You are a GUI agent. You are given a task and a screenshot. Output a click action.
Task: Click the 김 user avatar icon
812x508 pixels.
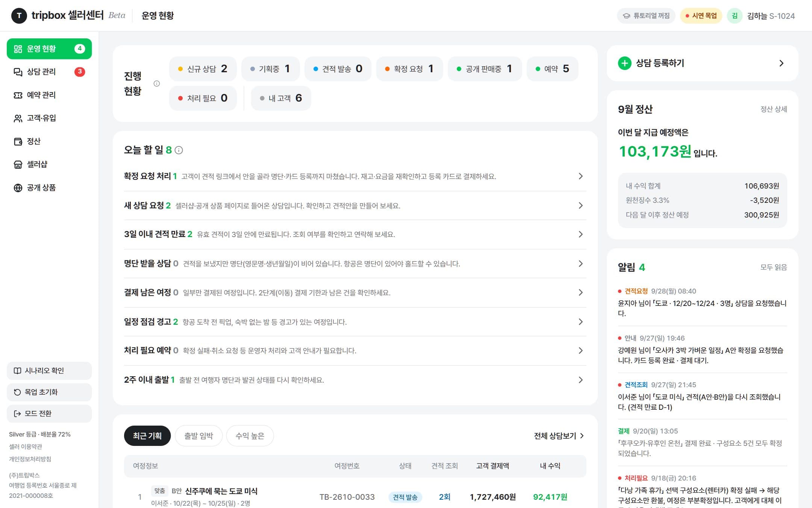point(734,16)
